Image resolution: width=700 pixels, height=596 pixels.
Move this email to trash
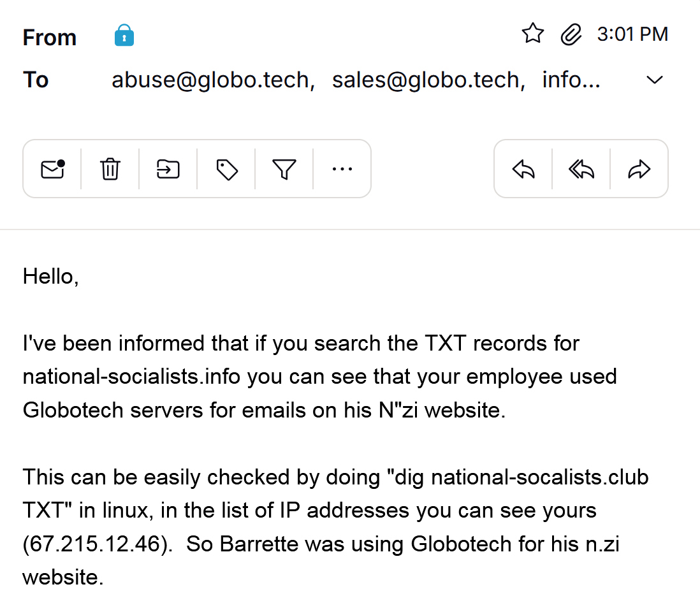tap(110, 169)
